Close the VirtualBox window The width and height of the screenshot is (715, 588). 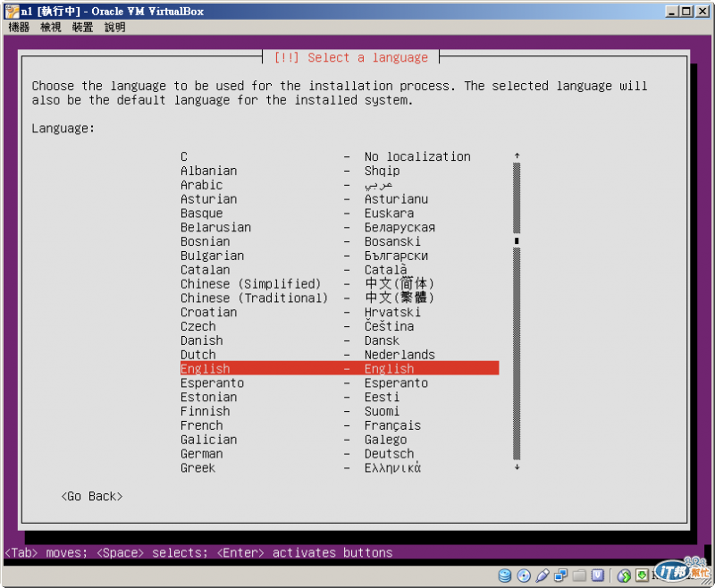(702, 11)
